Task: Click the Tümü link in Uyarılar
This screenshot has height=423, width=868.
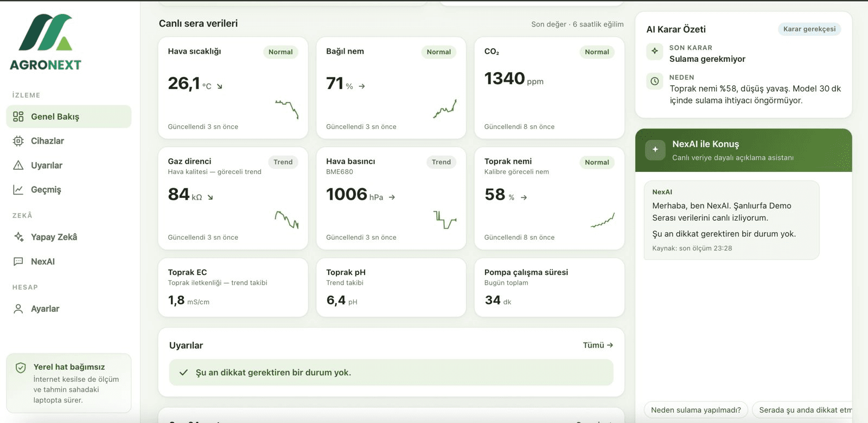Action: click(x=598, y=345)
